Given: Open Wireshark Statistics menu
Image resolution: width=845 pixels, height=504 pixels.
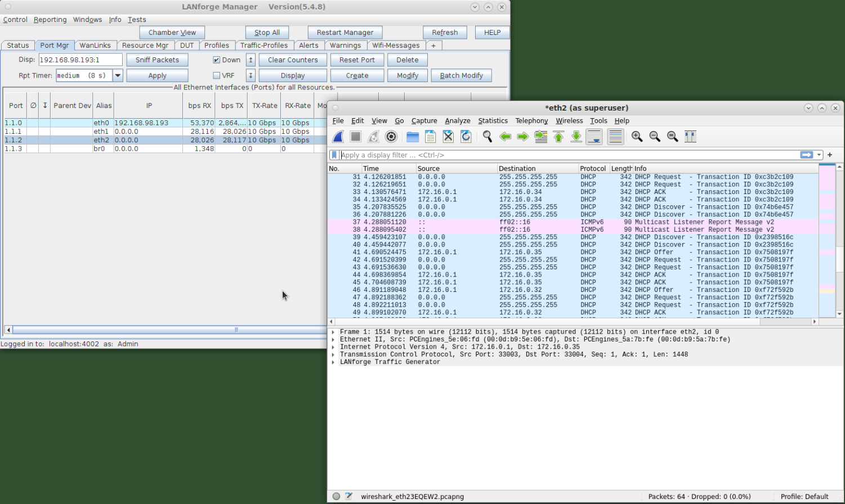Looking at the screenshot, I should pyautogui.click(x=493, y=120).
